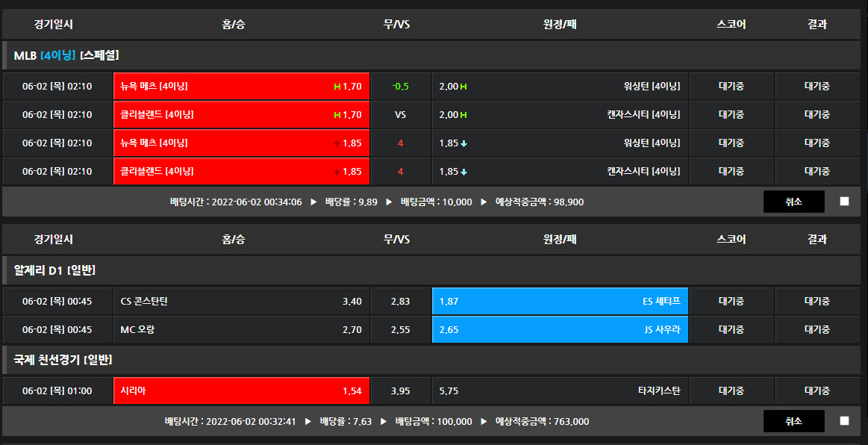Click the up arrow beside 뉴욕 메츠 1.85 odds
The height and width of the screenshot is (445, 868).
[x=337, y=143]
